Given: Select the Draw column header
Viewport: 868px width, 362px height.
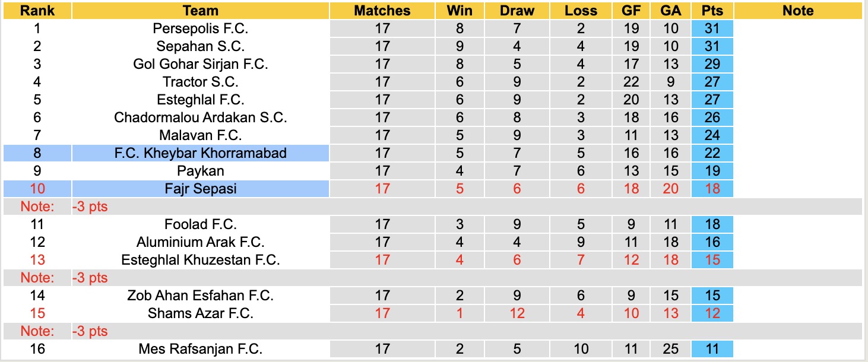Looking at the screenshot, I should (x=517, y=11).
